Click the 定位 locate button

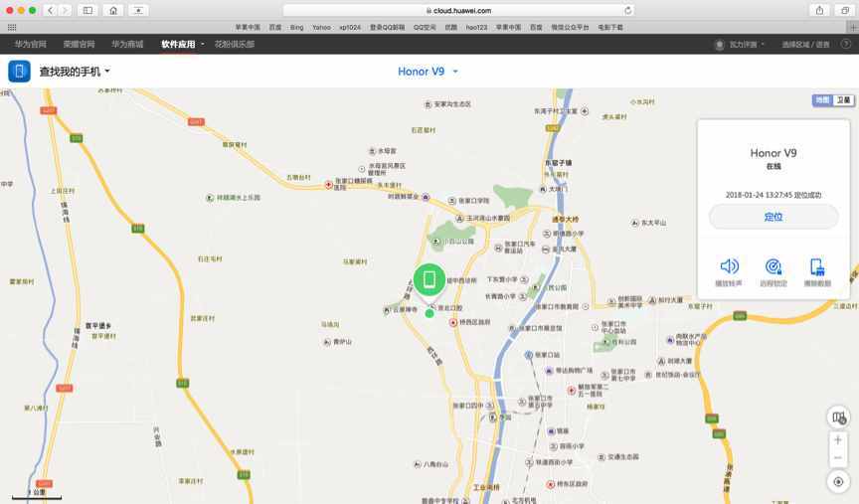pyautogui.click(x=773, y=217)
